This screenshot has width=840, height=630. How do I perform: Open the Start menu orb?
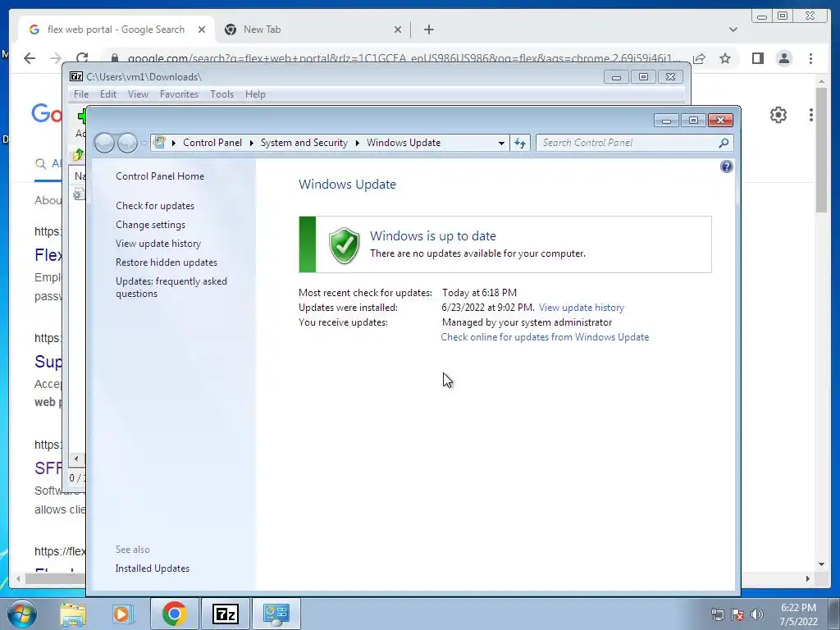point(22,614)
